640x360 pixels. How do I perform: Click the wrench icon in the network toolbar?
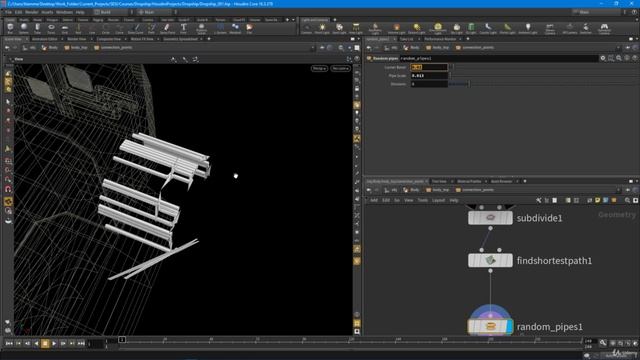tap(539, 200)
